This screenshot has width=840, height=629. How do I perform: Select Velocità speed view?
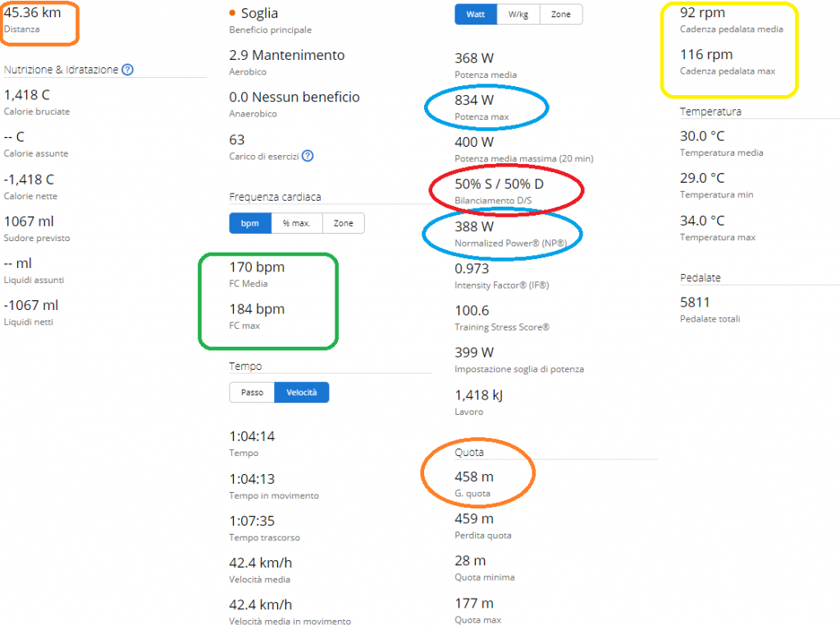click(x=302, y=392)
